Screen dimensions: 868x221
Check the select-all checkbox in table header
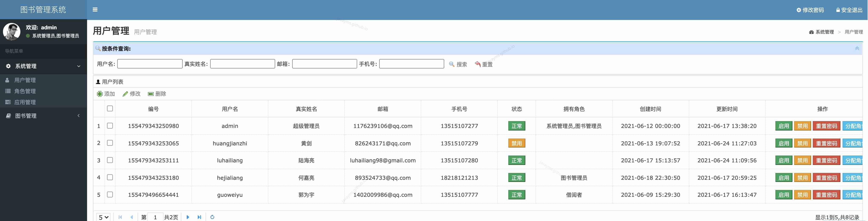pyautogui.click(x=110, y=108)
